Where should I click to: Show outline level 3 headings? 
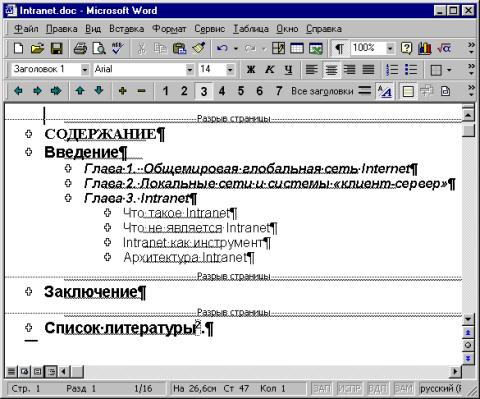(204, 91)
